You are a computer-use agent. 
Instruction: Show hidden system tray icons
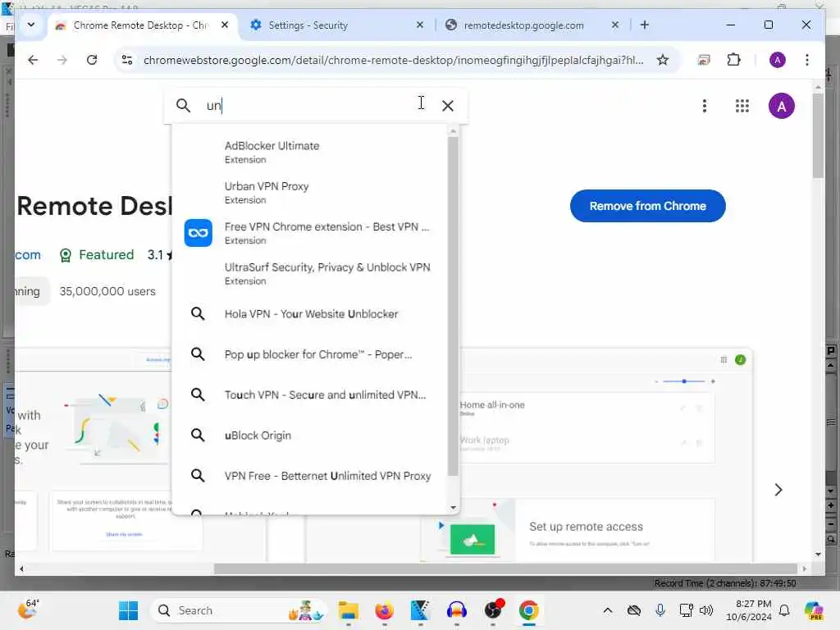click(x=608, y=610)
